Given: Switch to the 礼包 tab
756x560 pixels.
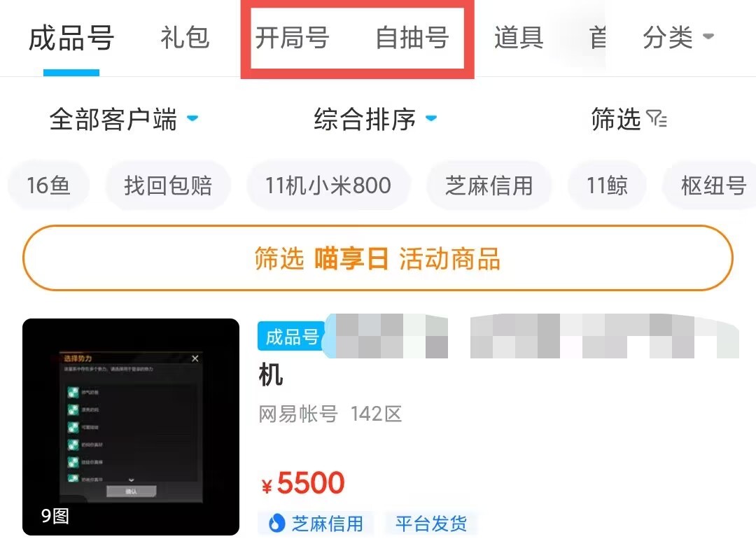Looking at the screenshot, I should [x=185, y=37].
